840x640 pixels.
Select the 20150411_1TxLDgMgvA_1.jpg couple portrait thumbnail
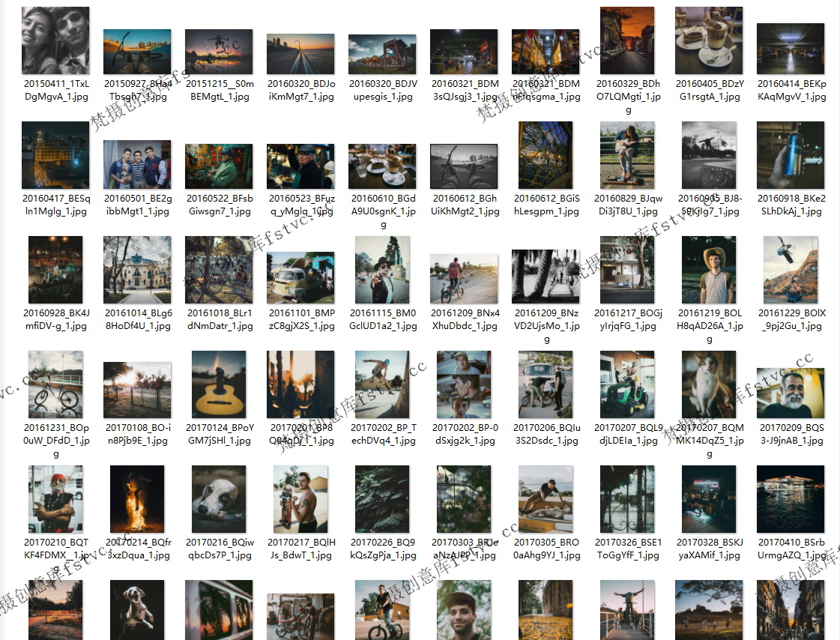pos(55,40)
